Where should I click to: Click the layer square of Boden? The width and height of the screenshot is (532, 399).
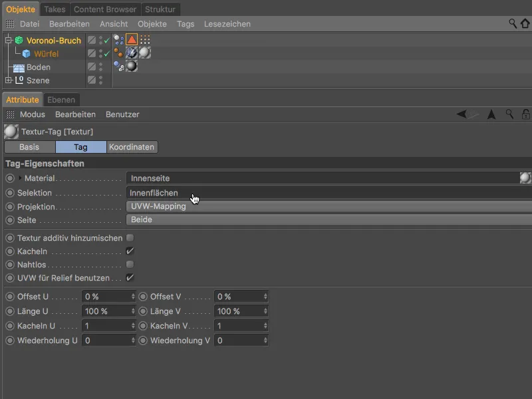(92, 67)
